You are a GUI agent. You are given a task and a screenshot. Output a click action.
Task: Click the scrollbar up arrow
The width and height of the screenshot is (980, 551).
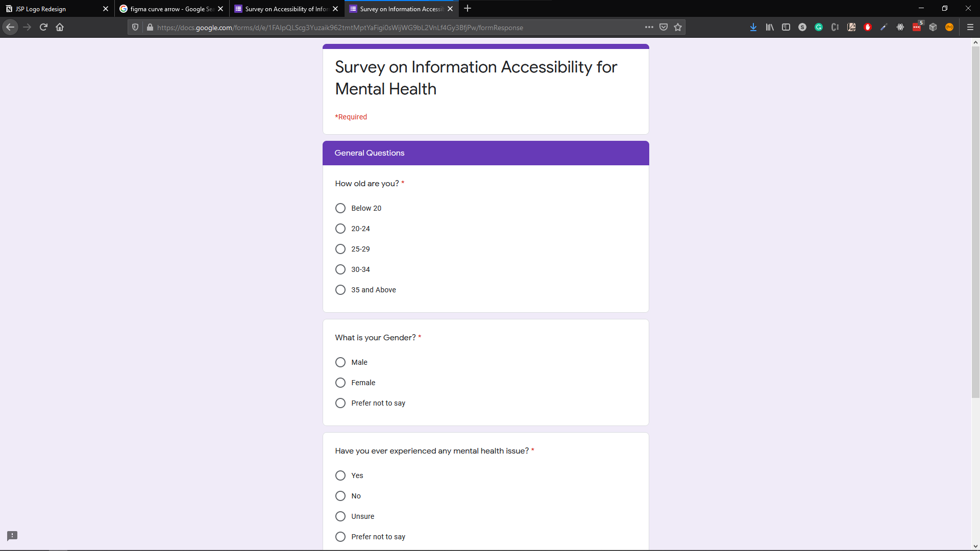pos(975,42)
